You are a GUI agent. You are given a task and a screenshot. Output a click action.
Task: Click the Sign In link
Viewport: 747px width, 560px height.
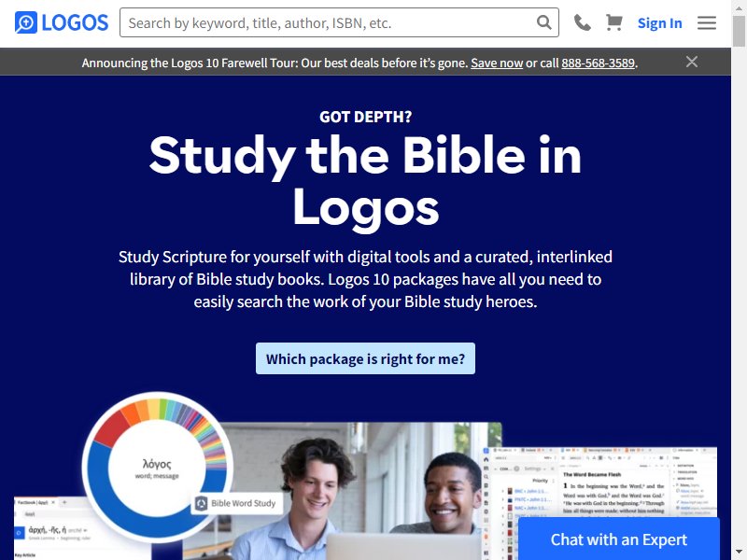(x=660, y=22)
